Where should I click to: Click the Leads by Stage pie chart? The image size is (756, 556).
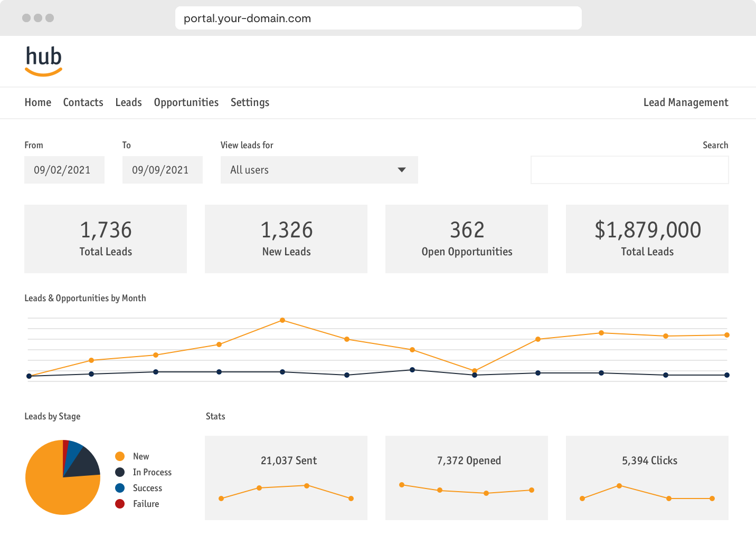point(62,477)
